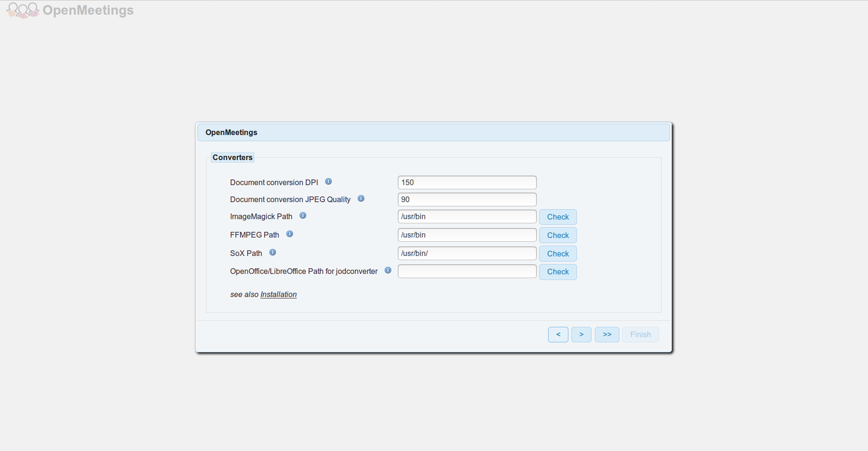The width and height of the screenshot is (868, 451).
Task: Check the FFMPEG Path
Action: pos(558,235)
